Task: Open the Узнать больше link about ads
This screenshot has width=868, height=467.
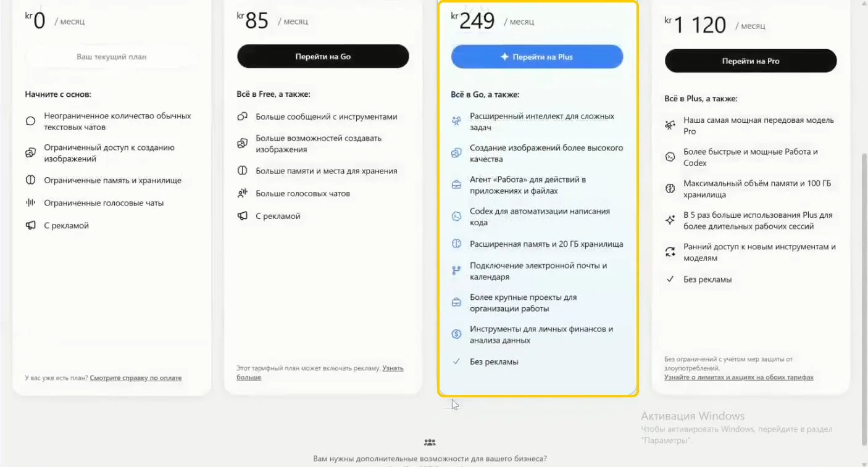Action: [x=320, y=373]
